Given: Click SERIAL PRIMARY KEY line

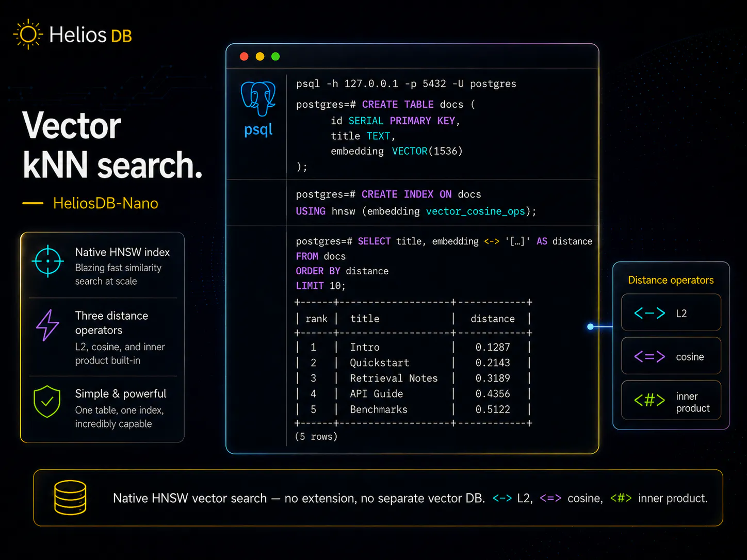Looking at the screenshot, I should tap(396, 121).
